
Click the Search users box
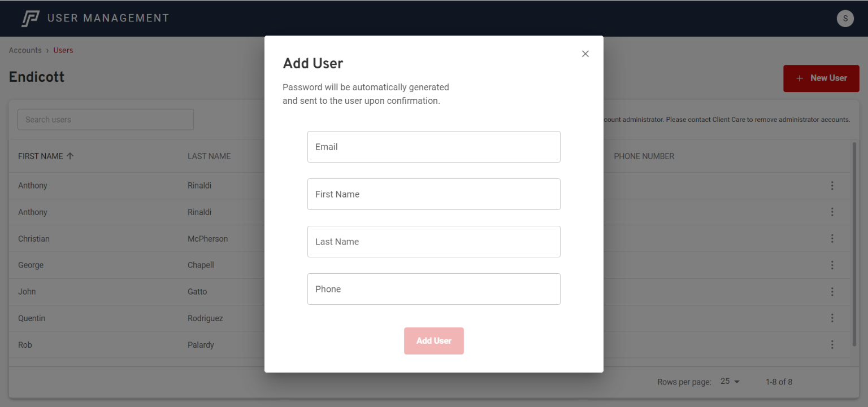click(x=106, y=120)
